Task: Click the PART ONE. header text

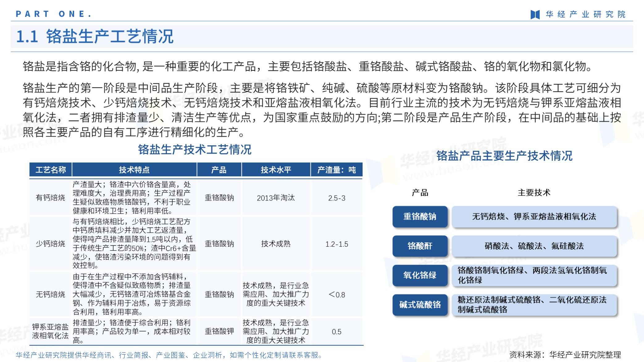Action: (x=53, y=14)
